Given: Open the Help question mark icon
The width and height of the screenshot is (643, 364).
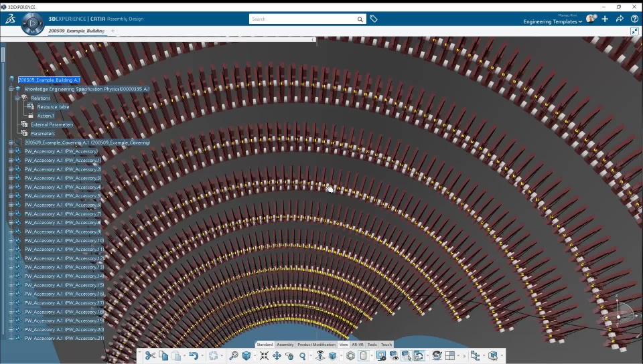Looking at the screenshot, I should [x=634, y=19].
